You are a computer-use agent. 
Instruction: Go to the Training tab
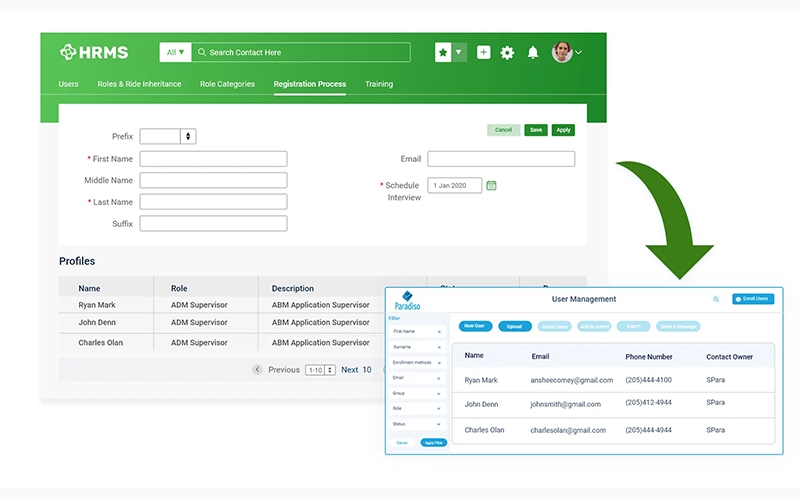coord(379,84)
